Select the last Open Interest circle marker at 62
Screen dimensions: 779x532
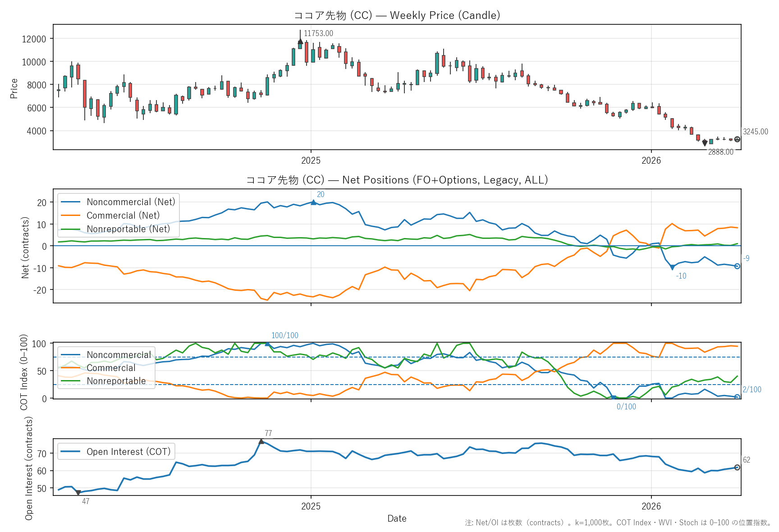(x=737, y=468)
